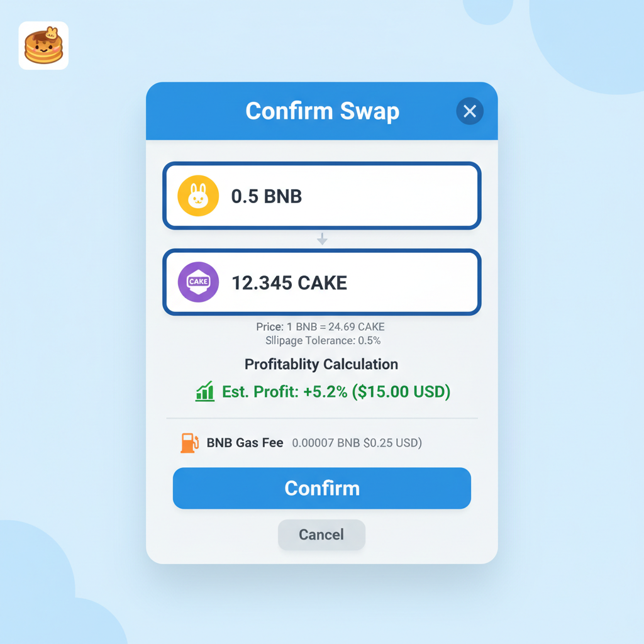
Task: Select the Confirm Swap title bar
Action: click(322, 111)
